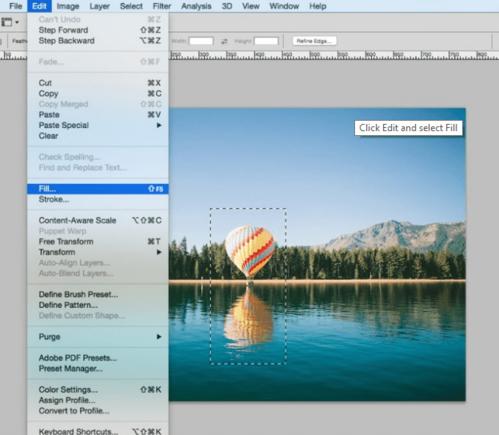The height and width of the screenshot is (435, 499).
Task: Choose Step Backward in Edit menu
Action: coord(98,41)
